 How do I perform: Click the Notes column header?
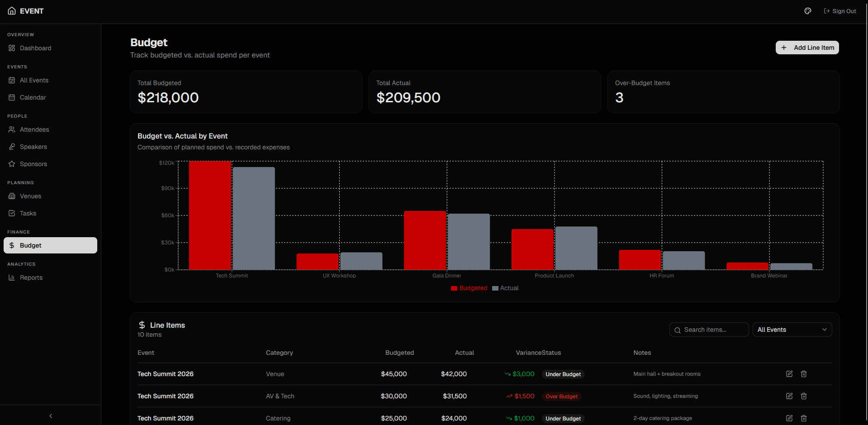point(642,353)
